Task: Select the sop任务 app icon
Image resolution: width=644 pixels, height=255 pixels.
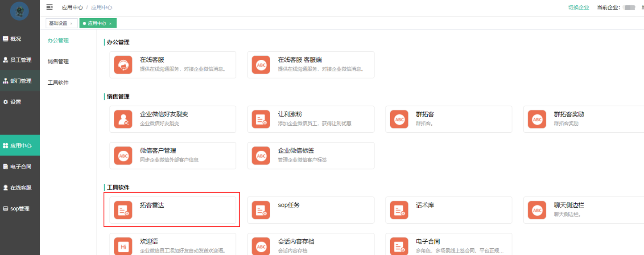Action: pyautogui.click(x=261, y=210)
